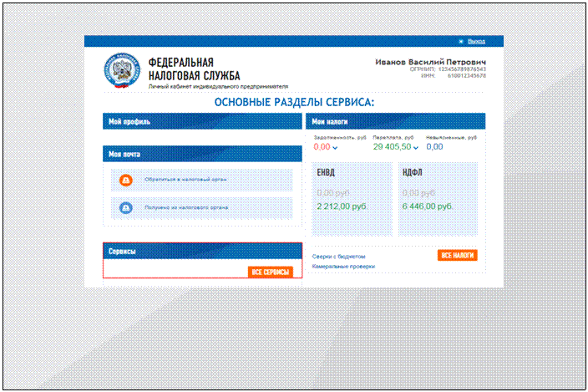Open the Моя почта section header
The width and height of the screenshot is (588, 392).
tap(201, 154)
